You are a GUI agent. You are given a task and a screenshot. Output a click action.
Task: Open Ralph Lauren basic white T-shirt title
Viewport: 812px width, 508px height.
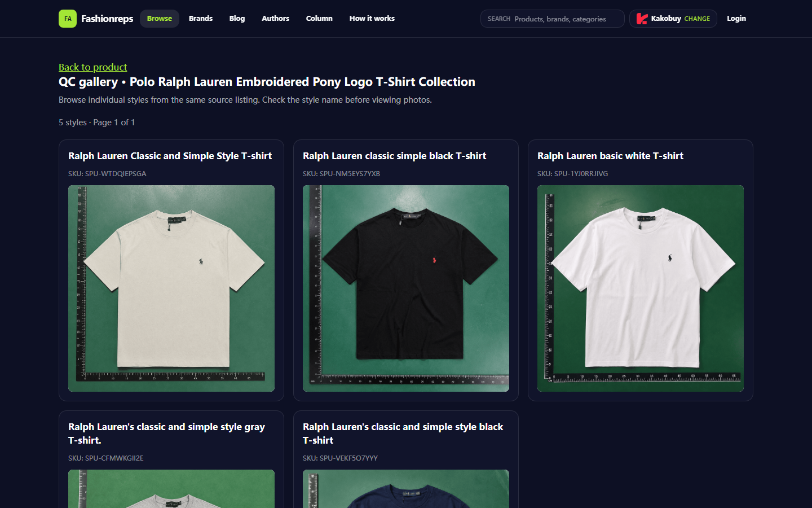(611, 156)
